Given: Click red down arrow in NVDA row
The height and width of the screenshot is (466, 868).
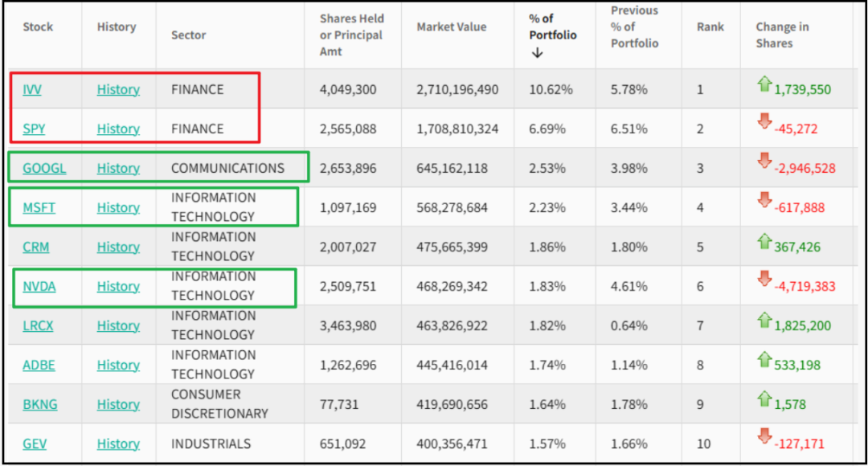Looking at the screenshot, I should point(764,280).
